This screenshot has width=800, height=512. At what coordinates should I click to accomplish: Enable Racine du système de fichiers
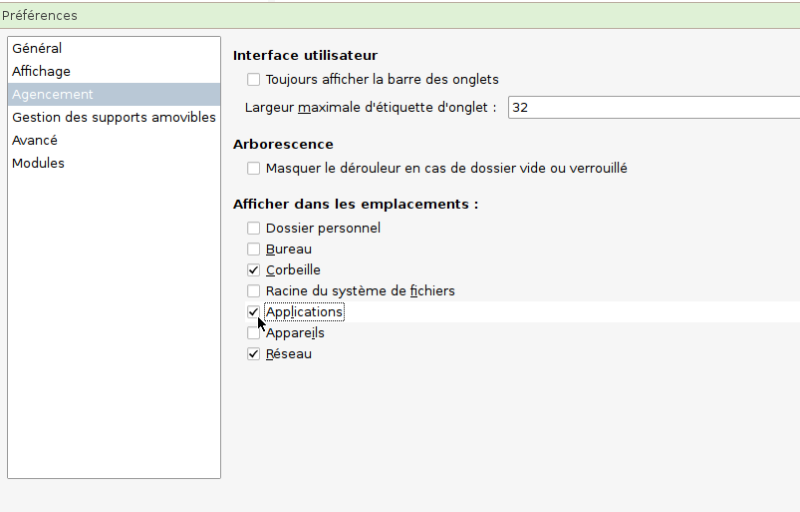[x=254, y=291]
